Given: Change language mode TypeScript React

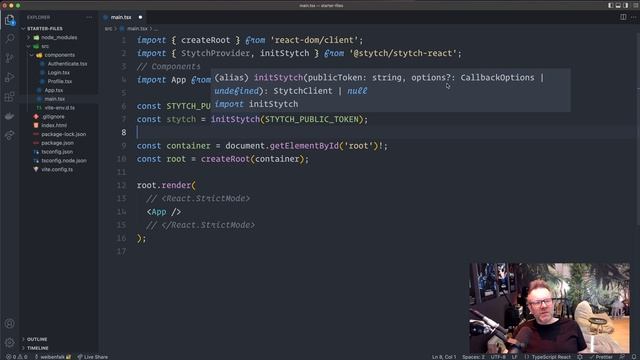Looking at the screenshot, I should [x=551, y=357].
